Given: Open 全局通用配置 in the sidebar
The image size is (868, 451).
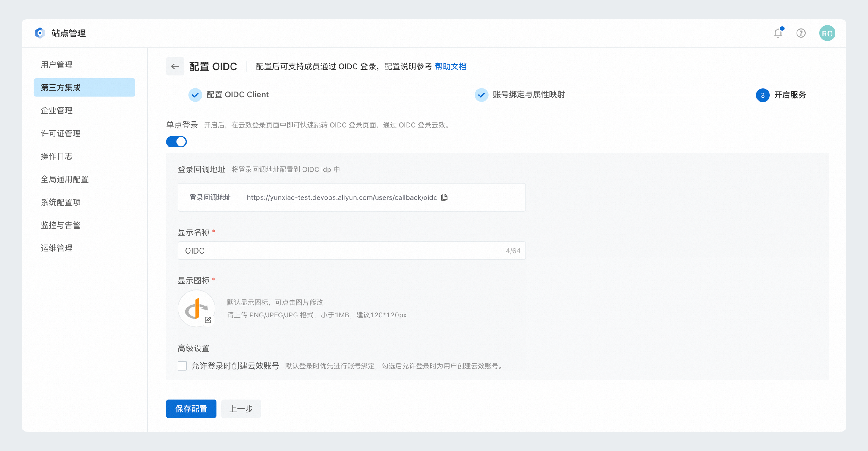Looking at the screenshot, I should (84, 179).
